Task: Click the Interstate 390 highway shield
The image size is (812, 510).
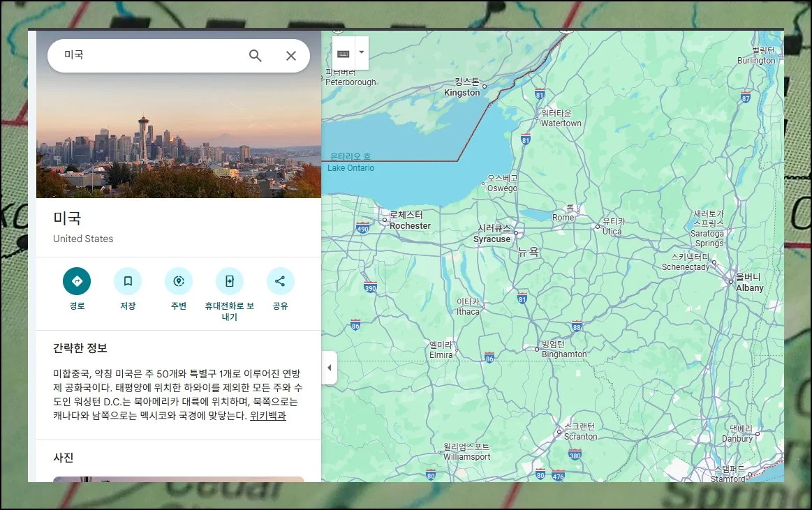Action: [x=370, y=287]
